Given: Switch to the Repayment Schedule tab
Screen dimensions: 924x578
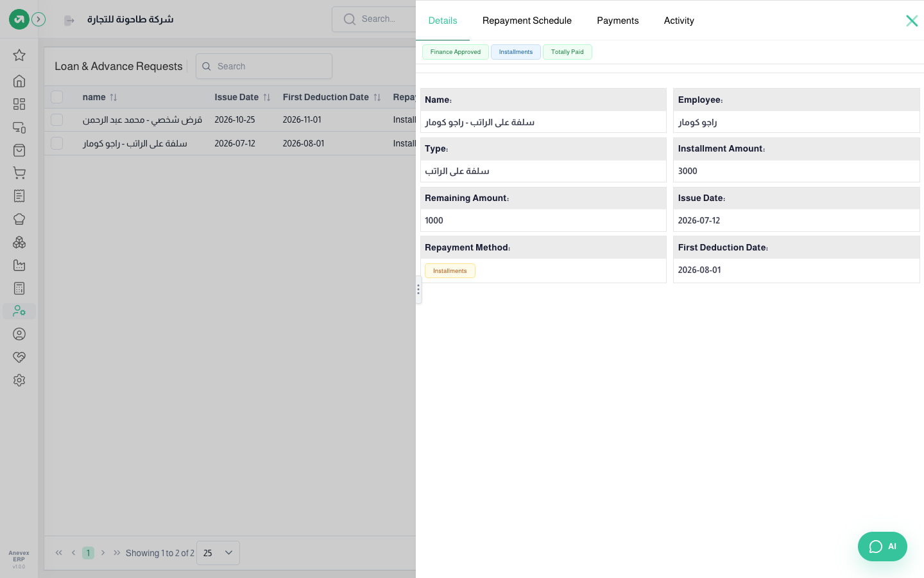Looking at the screenshot, I should [527, 21].
